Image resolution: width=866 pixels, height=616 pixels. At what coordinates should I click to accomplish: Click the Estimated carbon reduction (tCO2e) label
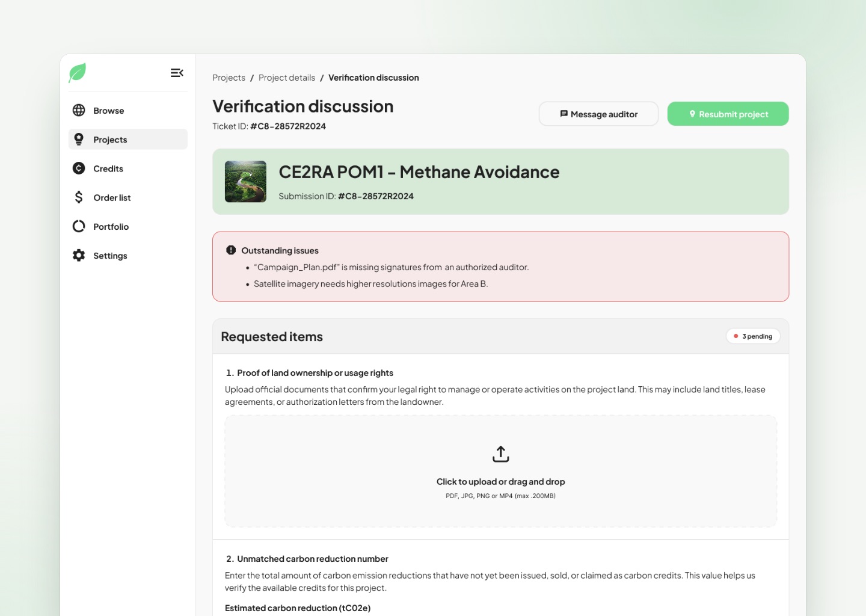[298, 608]
